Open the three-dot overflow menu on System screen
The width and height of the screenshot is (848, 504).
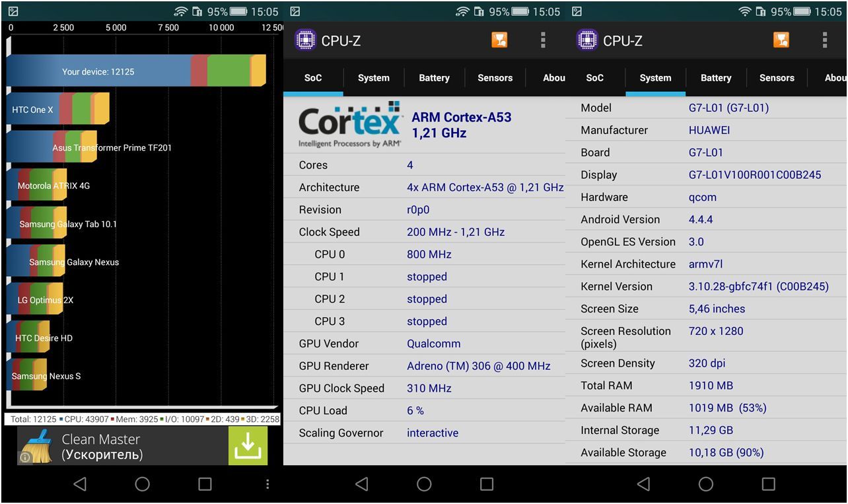point(824,40)
